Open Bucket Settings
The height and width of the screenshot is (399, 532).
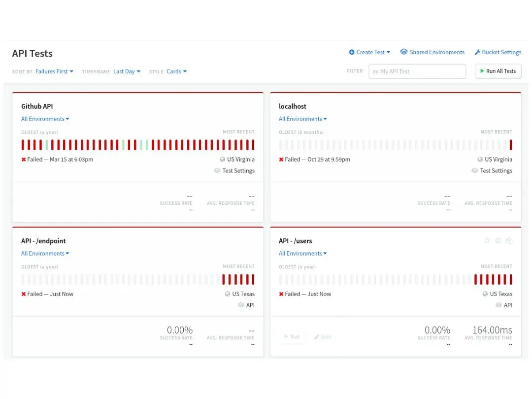498,52
